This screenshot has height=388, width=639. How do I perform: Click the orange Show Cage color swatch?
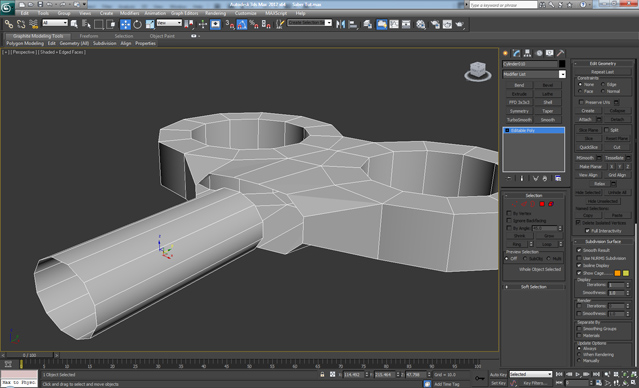point(617,273)
